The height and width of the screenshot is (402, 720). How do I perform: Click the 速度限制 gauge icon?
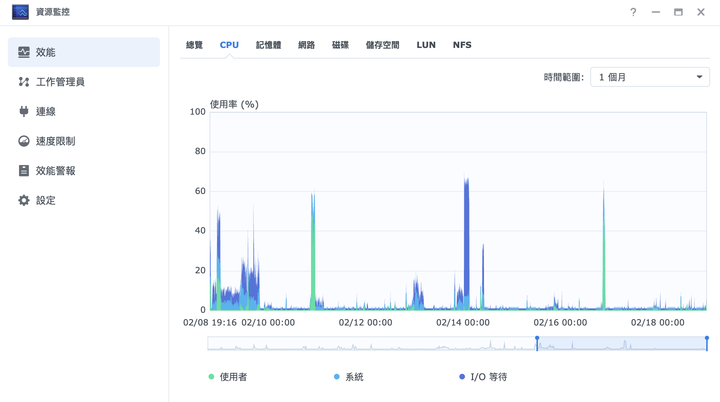coord(24,141)
